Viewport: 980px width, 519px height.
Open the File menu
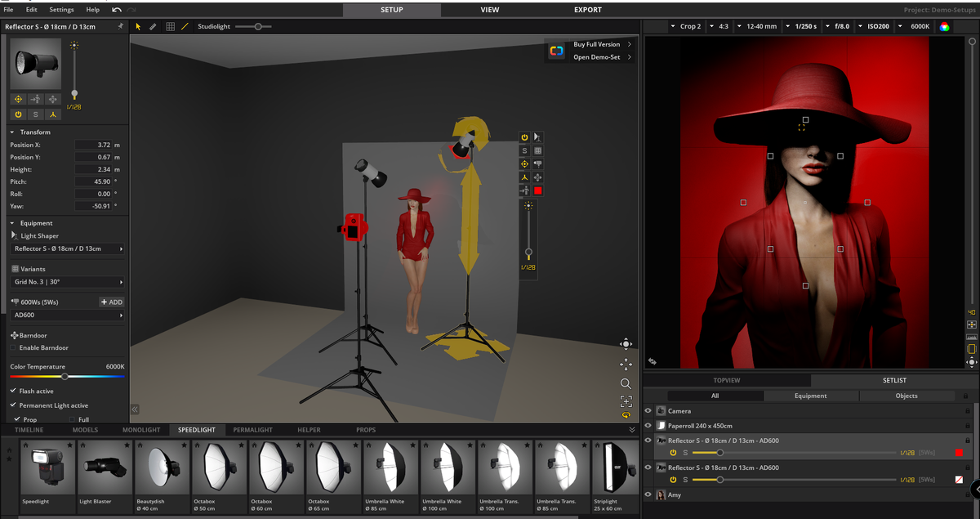tap(8, 10)
